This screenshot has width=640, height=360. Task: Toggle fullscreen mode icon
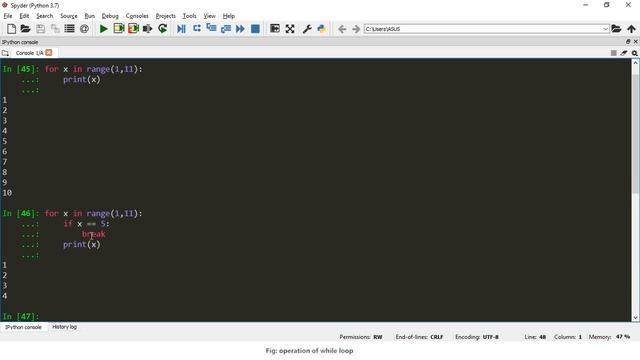(x=290, y=29)
